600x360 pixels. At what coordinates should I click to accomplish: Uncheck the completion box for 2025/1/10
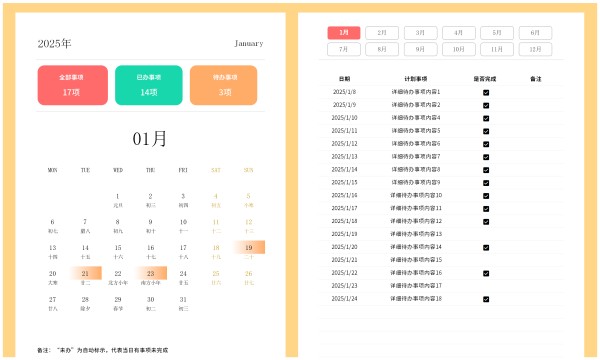(x=486, y=118)
